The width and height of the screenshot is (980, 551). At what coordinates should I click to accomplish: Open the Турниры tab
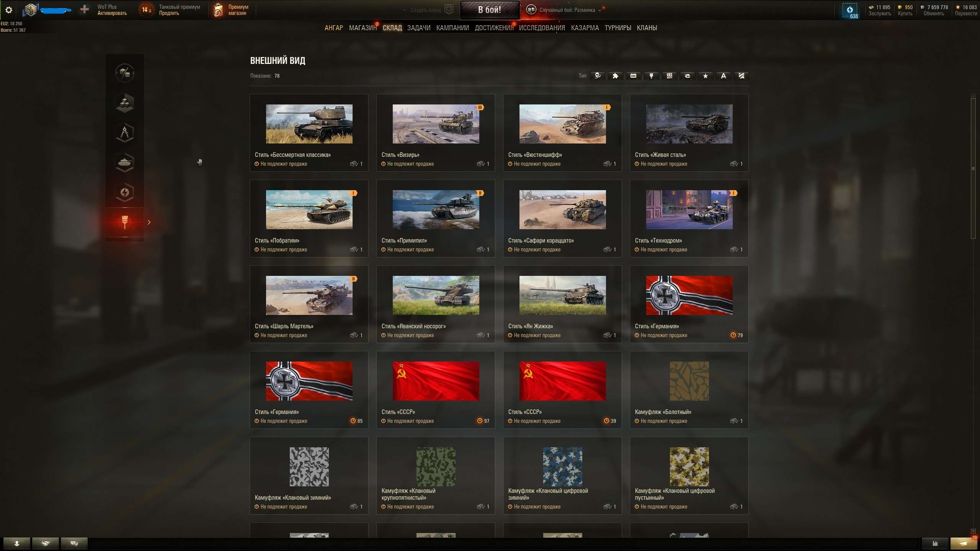(x=617, y=28)
